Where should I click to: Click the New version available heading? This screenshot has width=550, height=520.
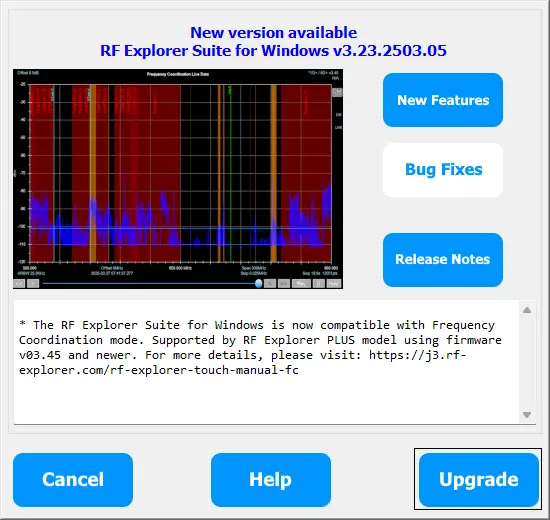274,33
